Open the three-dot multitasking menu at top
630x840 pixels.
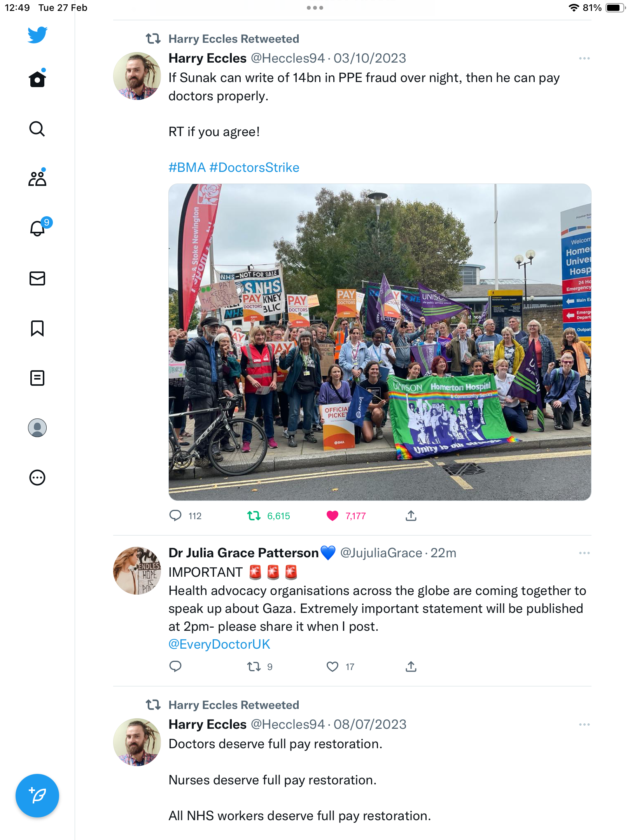pyautogui.click(x=315, y=8)
